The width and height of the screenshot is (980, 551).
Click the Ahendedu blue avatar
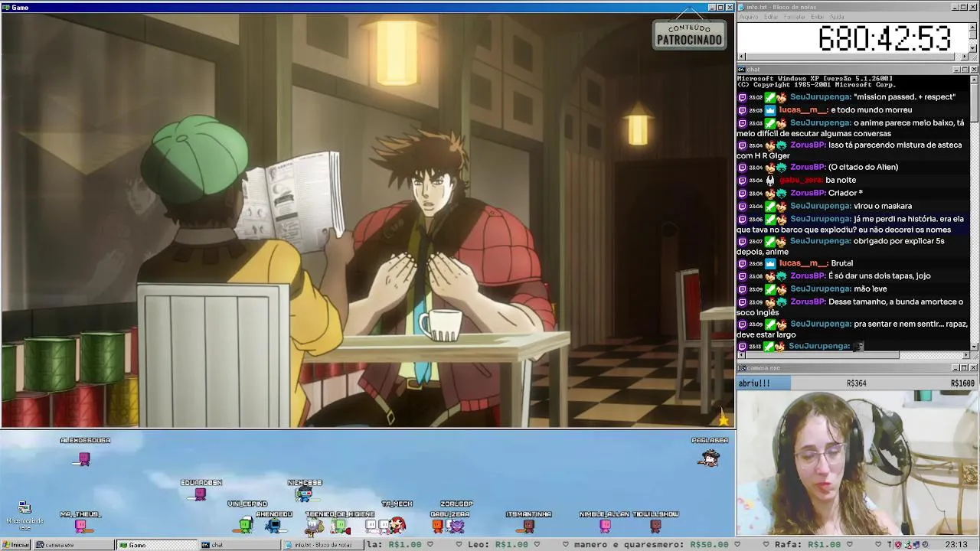[x=273, y=526]
